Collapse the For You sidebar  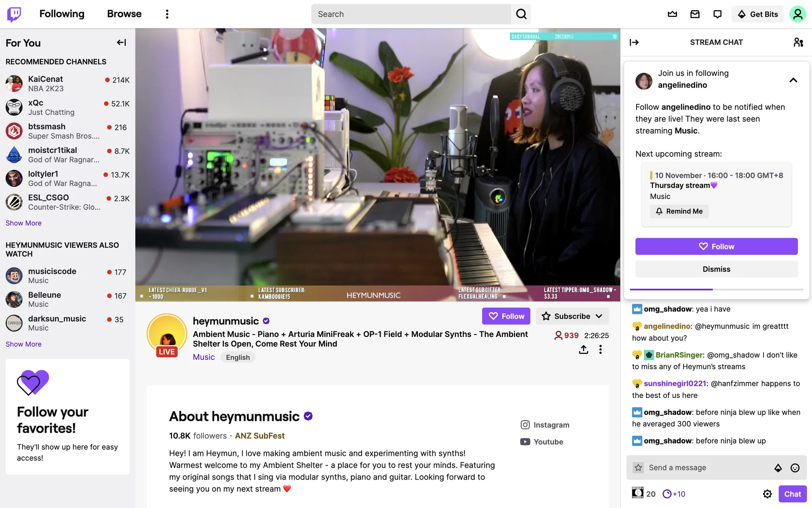(121, 42)
